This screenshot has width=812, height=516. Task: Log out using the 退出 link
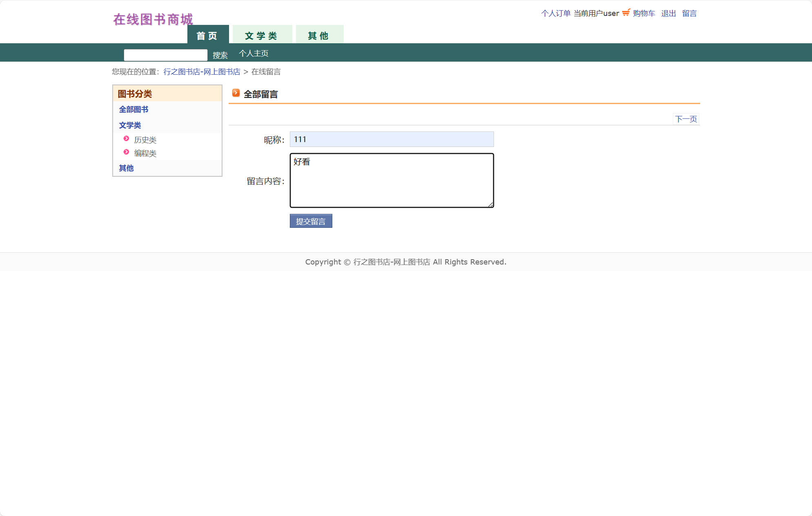pos(669,13)
